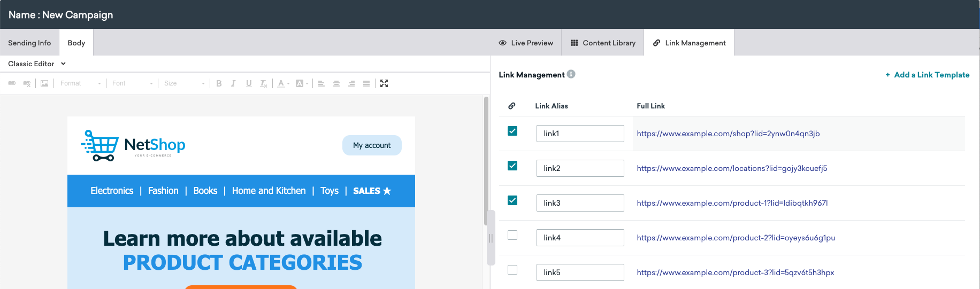This screenshot has height=289, width=980.
Task: Click the link4 alias input field
Action: point(580,238)
